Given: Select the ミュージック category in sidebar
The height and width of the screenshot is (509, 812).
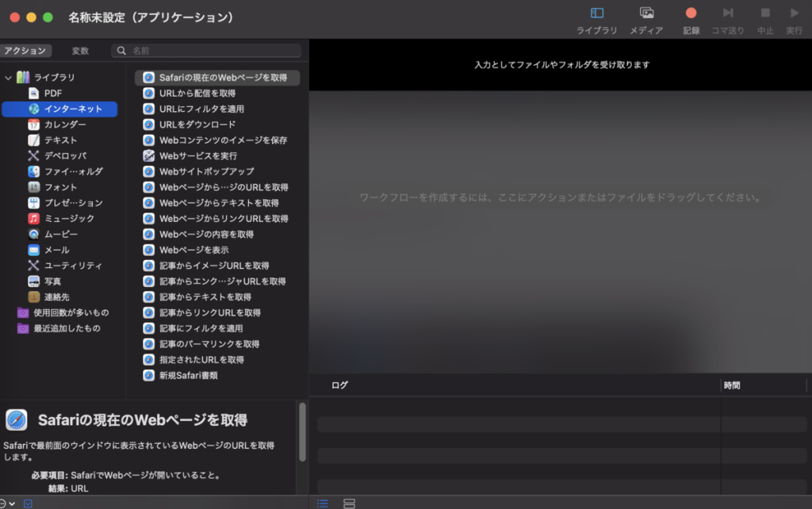Looking at the screenshot, I should pos(68,218).
